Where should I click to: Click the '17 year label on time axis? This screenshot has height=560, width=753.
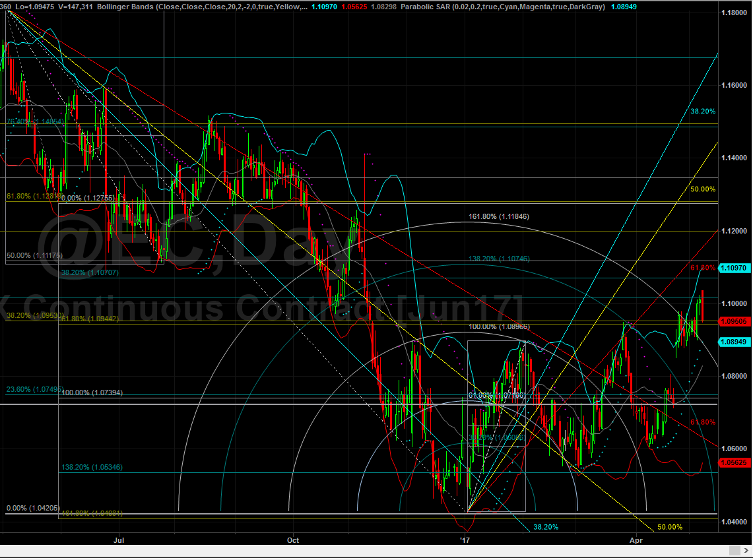click(x=466, y=540)
